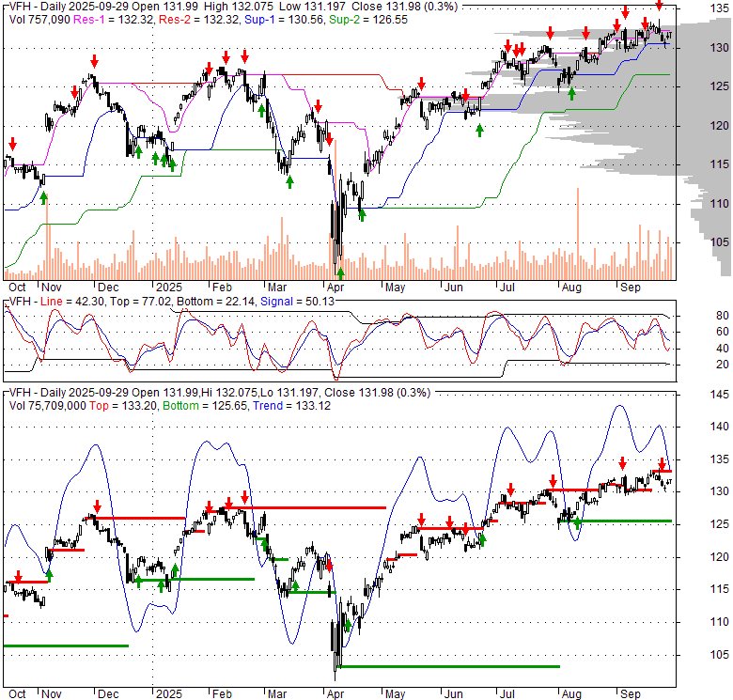Click the "Nov" label on the trend chart timeline
The image size is (733, 700).
[x=52, y=694]
